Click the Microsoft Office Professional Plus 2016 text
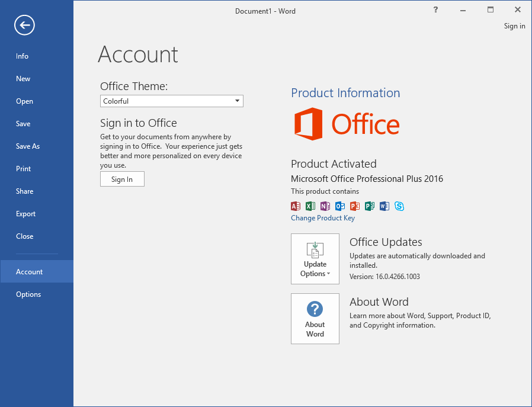 click(x=367, y=179)
